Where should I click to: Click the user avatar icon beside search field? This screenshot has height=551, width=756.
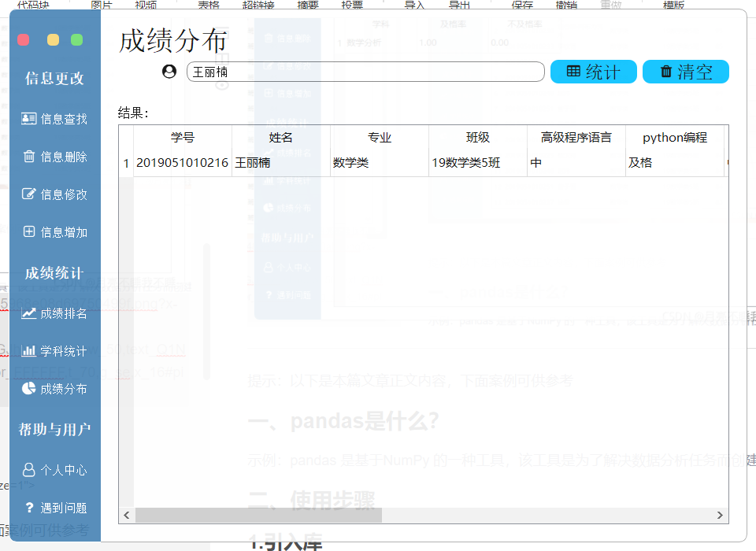pyautogui.click(x=169, y=72)
